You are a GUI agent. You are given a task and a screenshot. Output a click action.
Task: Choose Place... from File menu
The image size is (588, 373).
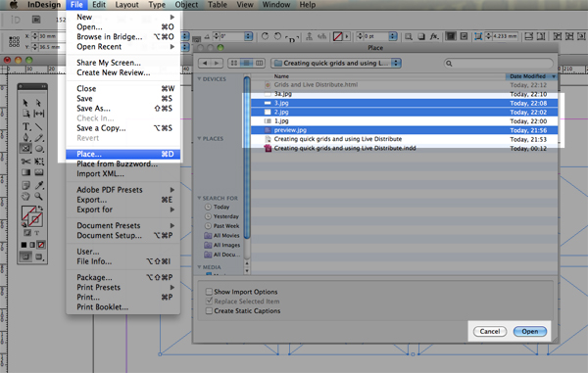123,154
